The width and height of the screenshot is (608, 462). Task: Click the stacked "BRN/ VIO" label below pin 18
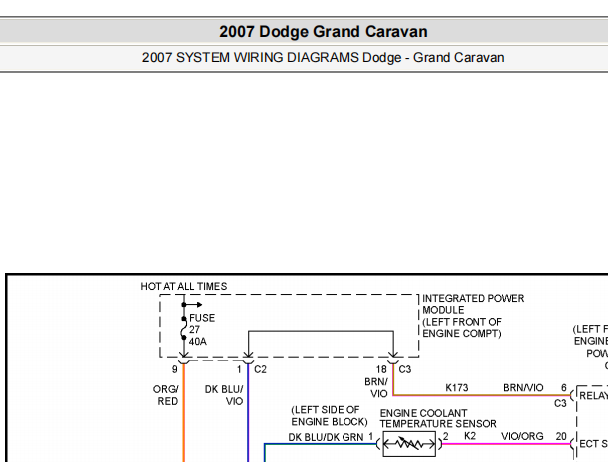376,388
